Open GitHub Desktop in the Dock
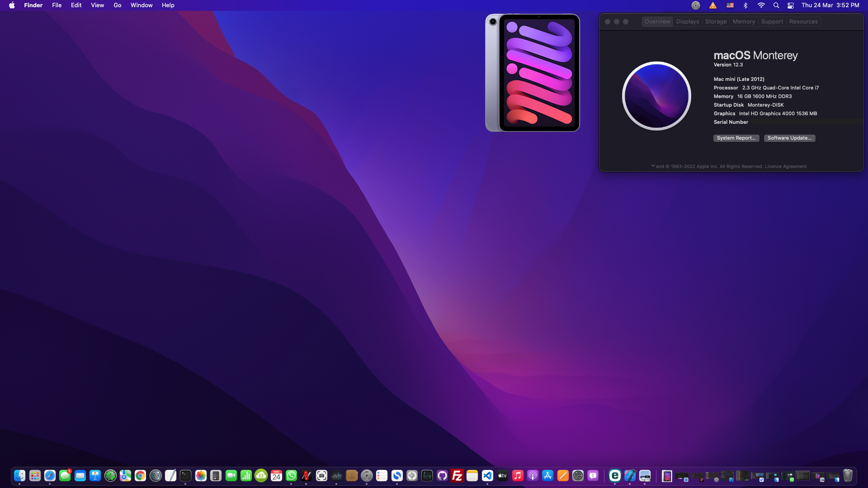The height and width of the screenshot is (488, 868). point(442,476)
